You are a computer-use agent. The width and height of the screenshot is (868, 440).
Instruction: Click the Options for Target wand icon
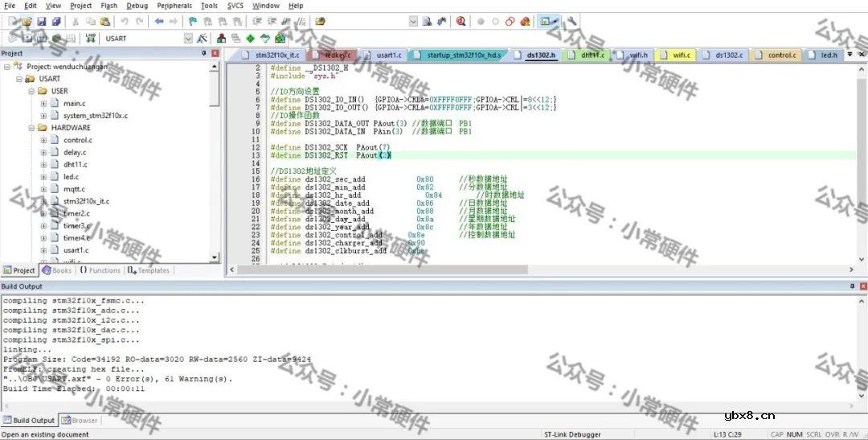click(x=202, y=38)
